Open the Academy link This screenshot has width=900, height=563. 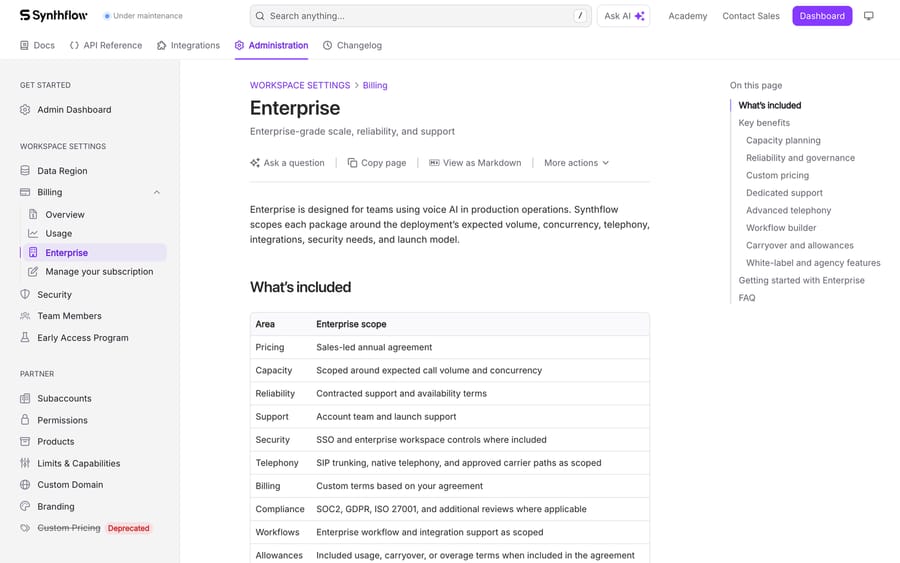pyautogui.click(x=688, y=16)
